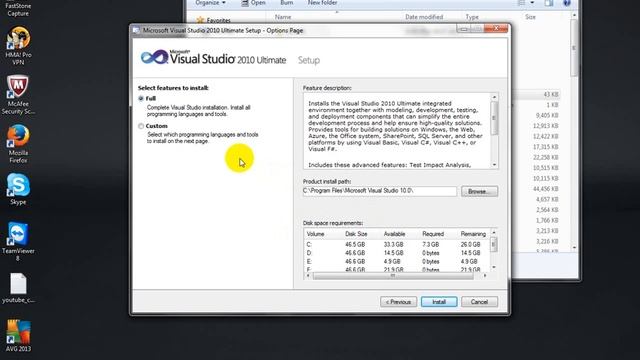The image size is (640, 360).
Task: Click Open in the Explorer toolbar
Action: [253, 3]
